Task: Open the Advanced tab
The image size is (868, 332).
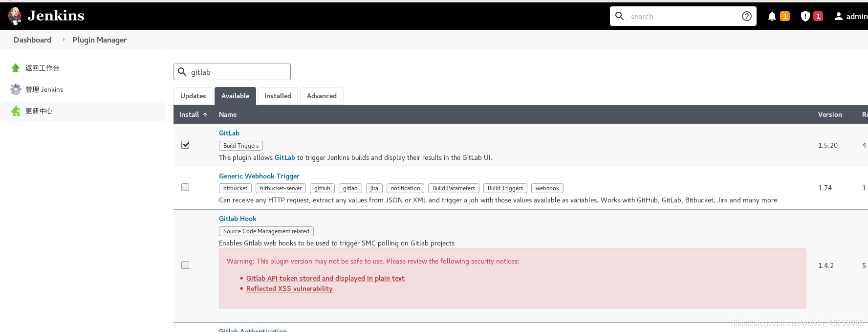Action: pos(322,96)
